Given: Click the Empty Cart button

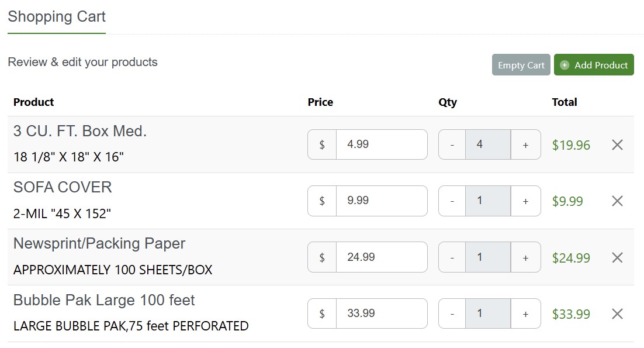Looking at the screenshot, I should point(521,65).
